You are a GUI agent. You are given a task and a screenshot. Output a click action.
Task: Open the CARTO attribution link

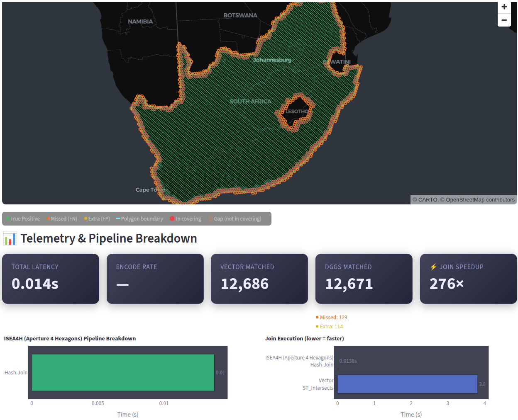coord(428,200)
